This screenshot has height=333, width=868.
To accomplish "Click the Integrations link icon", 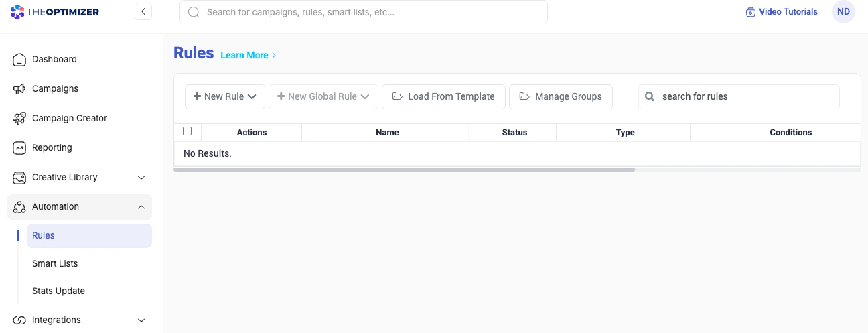I will [x=19, y=320].
